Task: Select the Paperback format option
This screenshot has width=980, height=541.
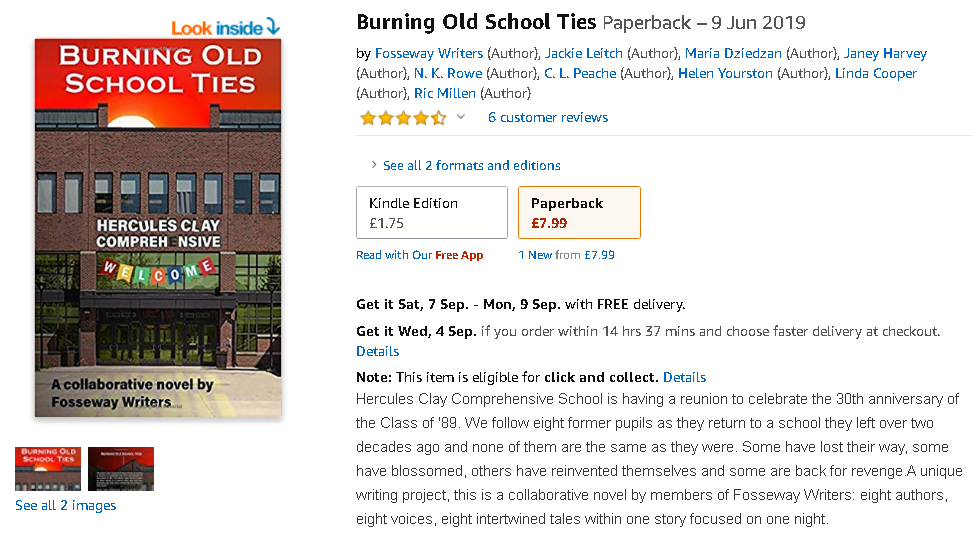Action: [x=579, y=212]
